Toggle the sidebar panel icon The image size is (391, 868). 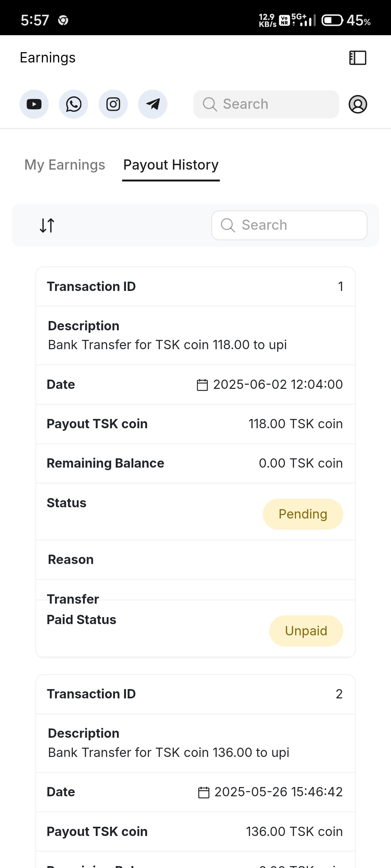pyautogui.click(x=358, y=58)
